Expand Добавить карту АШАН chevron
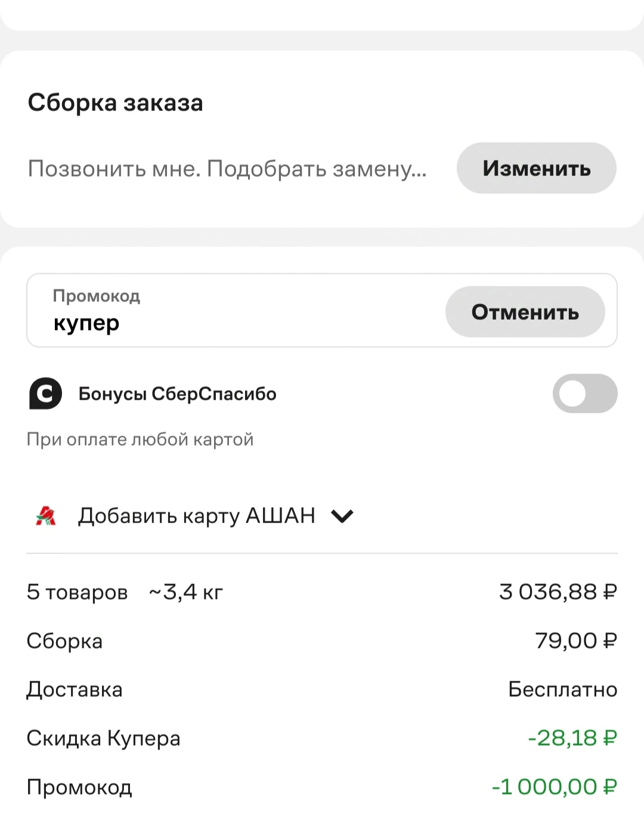Screen dimensions: 644x816 click(x=342, y=516)
